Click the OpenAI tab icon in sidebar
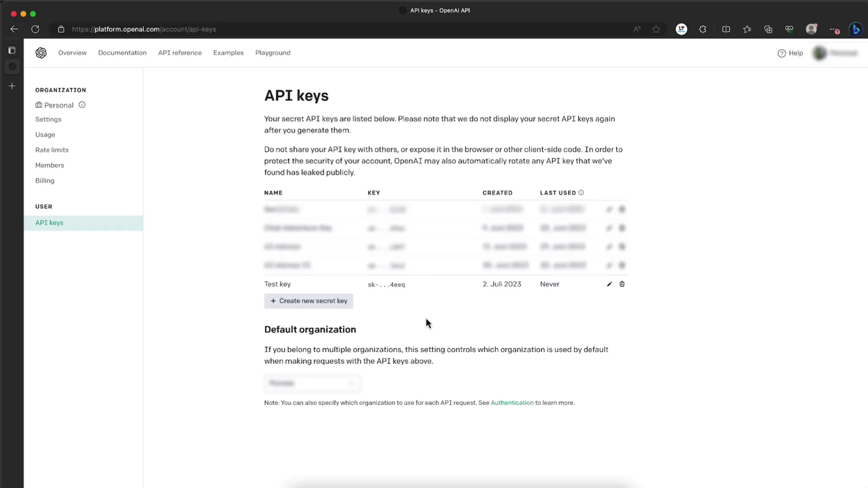 (12, 67)
